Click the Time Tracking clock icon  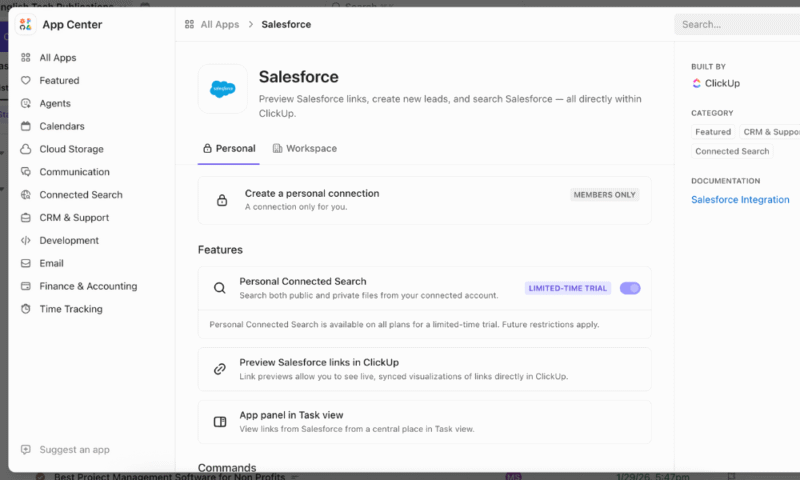point(26,309)
